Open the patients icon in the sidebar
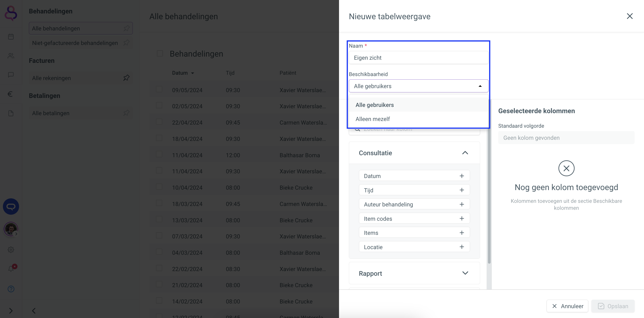 click(11, 56)
